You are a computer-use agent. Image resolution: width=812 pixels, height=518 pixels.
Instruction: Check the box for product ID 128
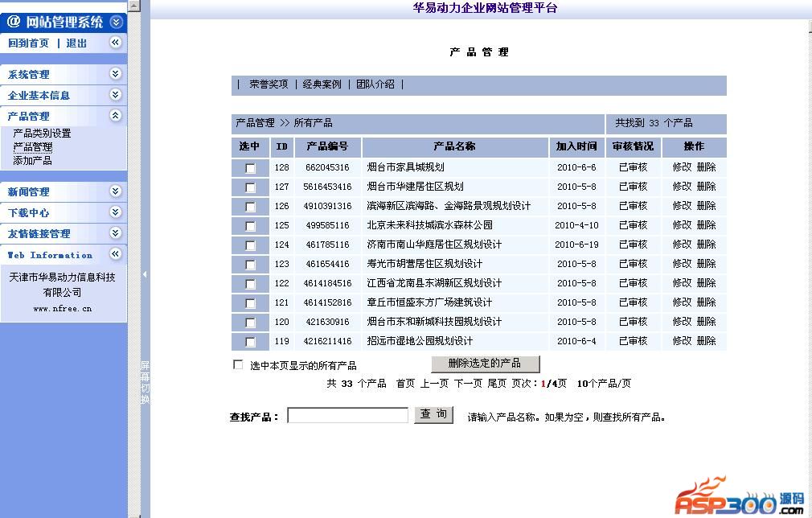(x=250, y=168)
